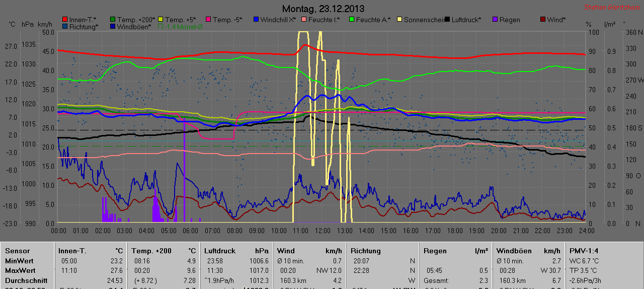The width and height of the screenshot is (644, 289).
Task: Click the '(+ 8.72 )' difference value
Action: pos(145,280)
